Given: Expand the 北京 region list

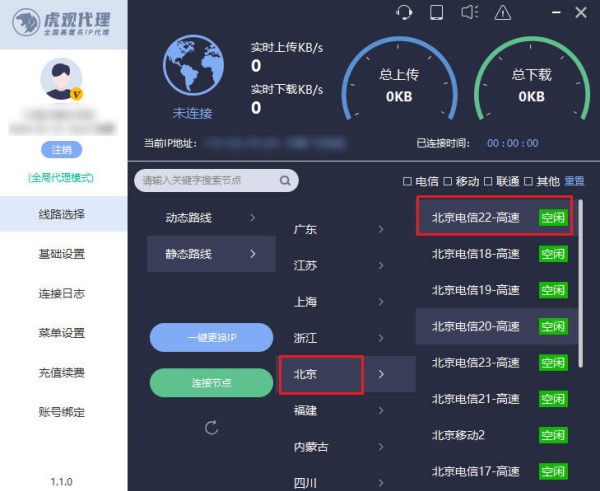Looking at the screenshot, I should [x=346, y=374].
